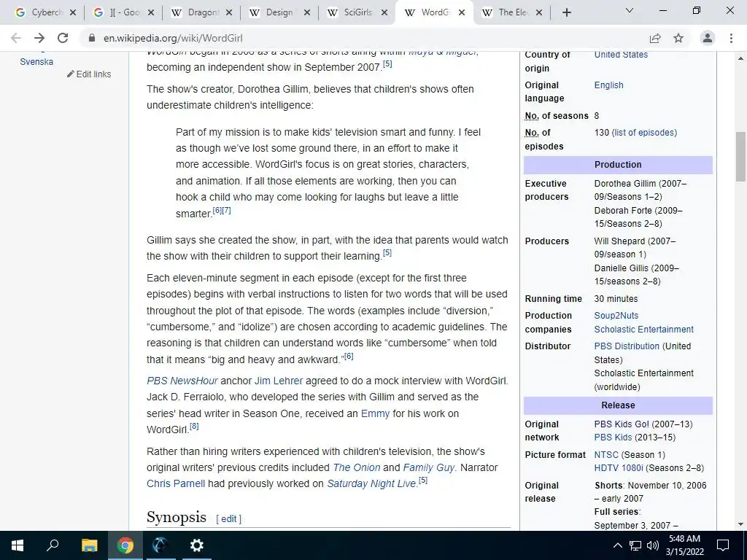Open the English language infobox link
The image size is (747, 560).
(608, 85)
